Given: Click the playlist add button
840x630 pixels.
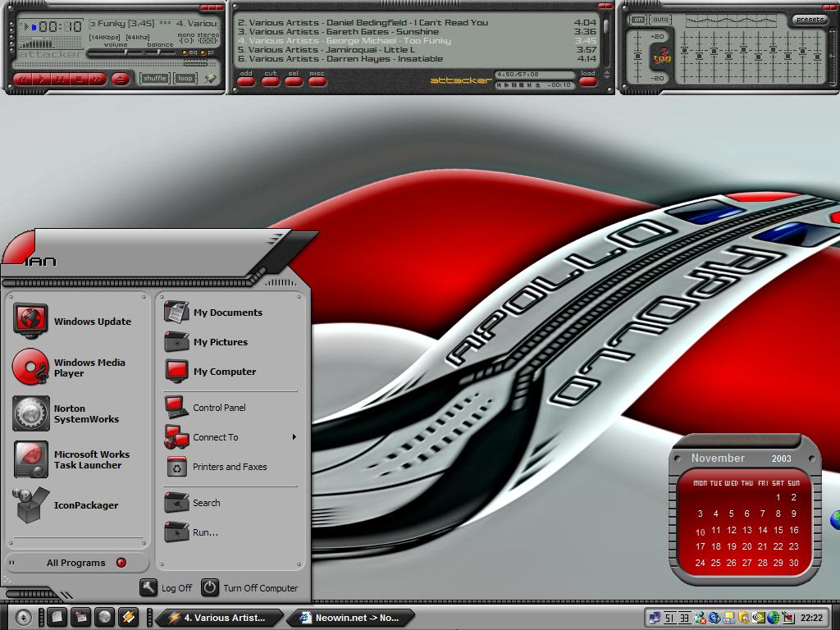Looking at the screenshot, I should pos(246,78).
